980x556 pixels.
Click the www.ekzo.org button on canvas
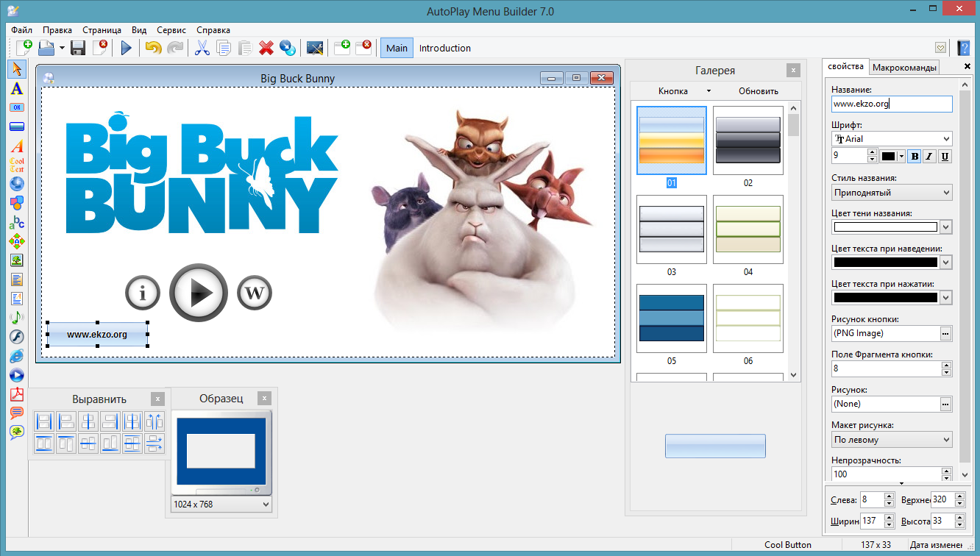tap(98, 334)
